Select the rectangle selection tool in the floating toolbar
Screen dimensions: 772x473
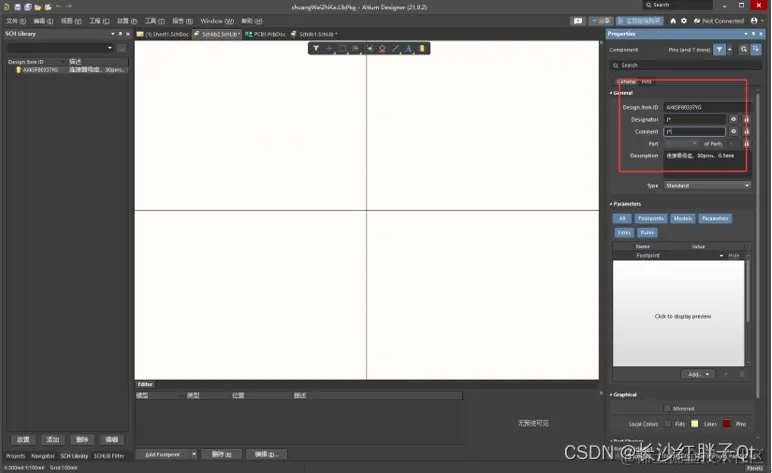point(343,48)
